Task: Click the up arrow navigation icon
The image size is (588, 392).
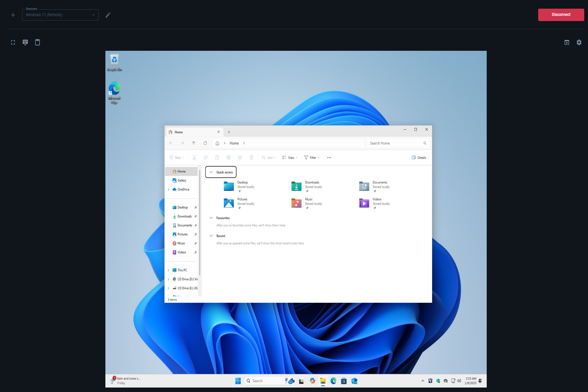Action: click(194, 143)
